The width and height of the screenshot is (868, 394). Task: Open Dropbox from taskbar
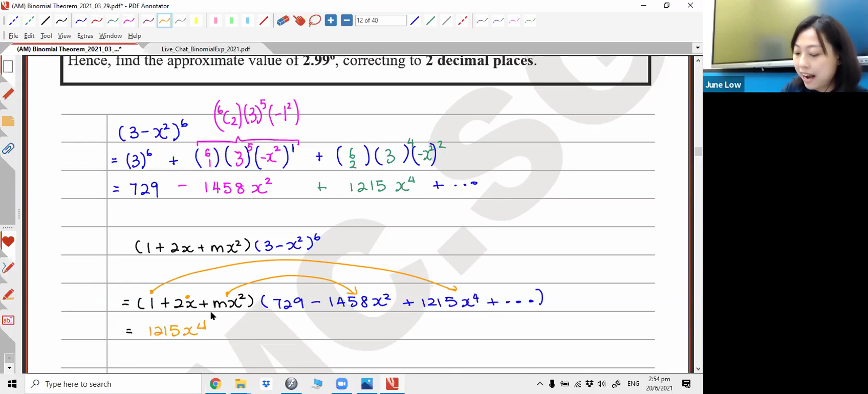pos(266,384)
